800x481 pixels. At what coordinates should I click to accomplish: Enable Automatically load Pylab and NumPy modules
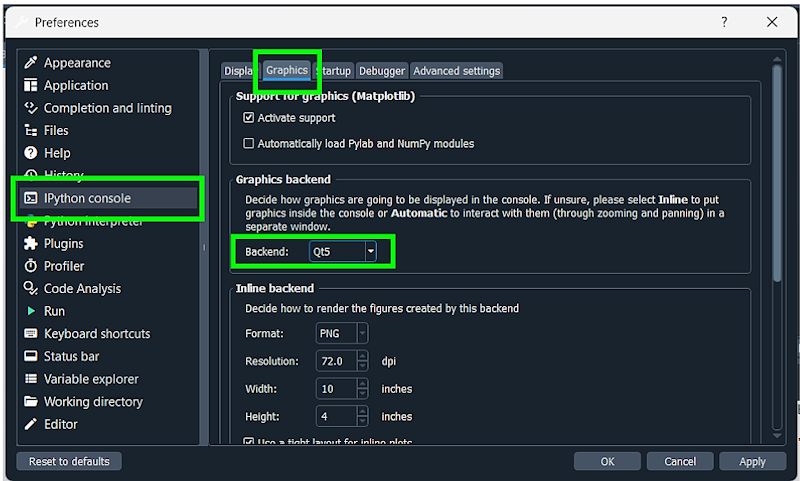pos(248,143)
